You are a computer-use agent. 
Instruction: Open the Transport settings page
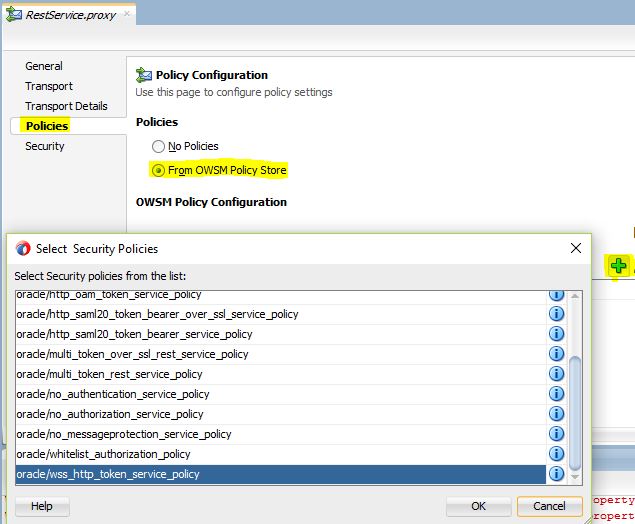click(x=49, y=86)
